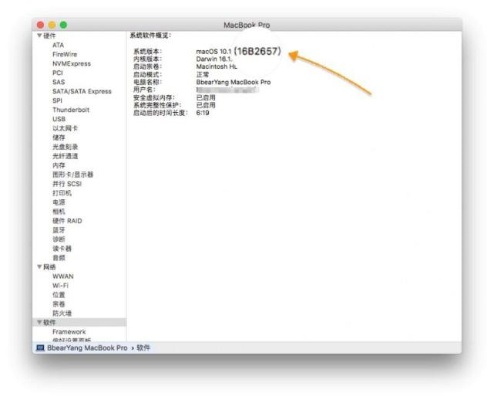Select FireWire in the sidebar

click(x=65, y=54)
